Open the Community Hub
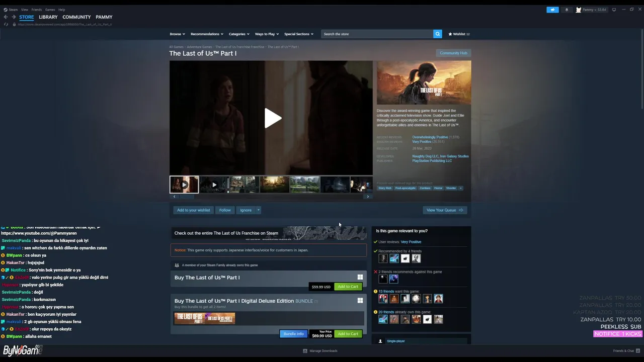644x362 pixels. (453, 53)
